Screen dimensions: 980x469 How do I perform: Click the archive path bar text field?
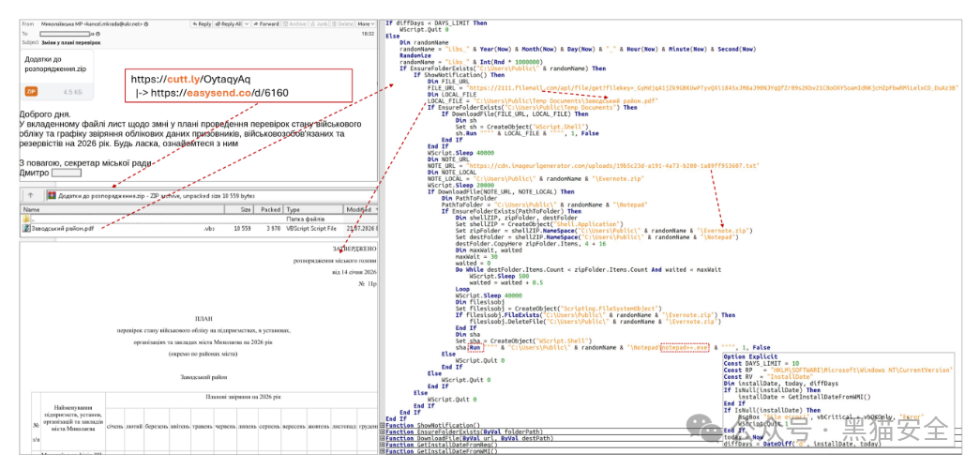(210, 195)
